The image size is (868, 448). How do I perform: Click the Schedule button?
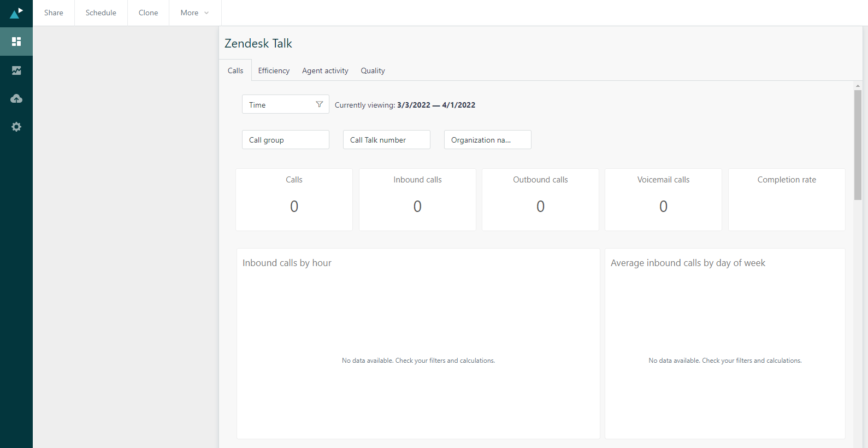pyautogui.click(x=101, y=13)
